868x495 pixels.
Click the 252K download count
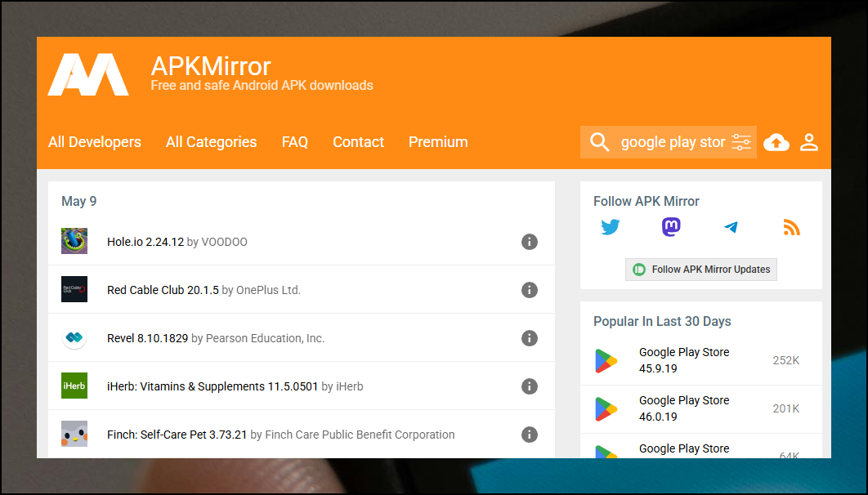pos(786,360)
